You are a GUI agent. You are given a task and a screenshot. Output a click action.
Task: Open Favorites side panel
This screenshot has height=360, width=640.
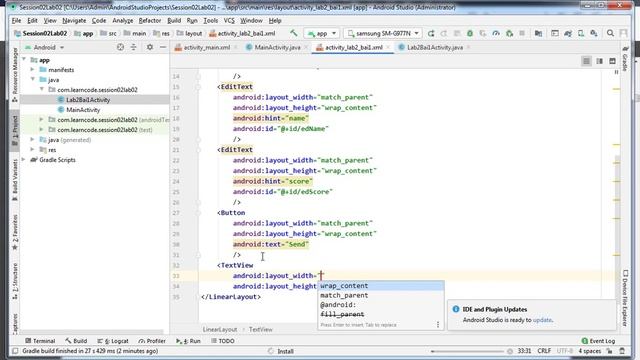pyautogui.click(x=15, y=232)
